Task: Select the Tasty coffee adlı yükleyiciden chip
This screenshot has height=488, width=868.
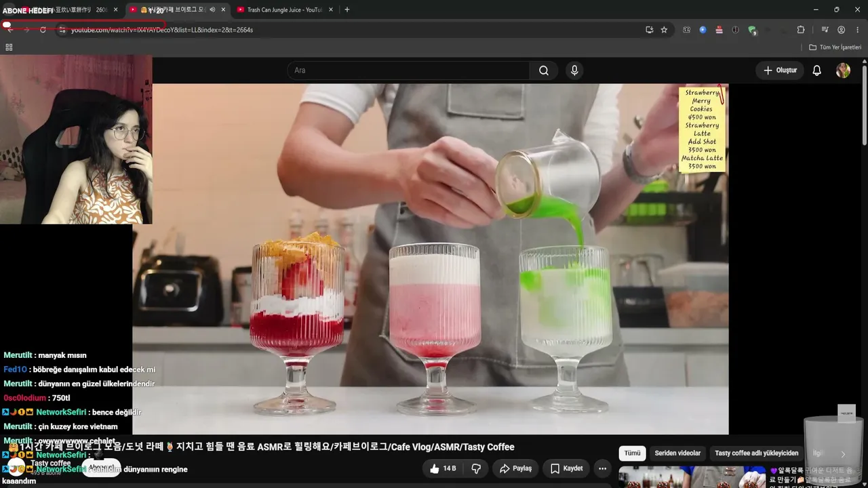Action: coord(757,453)
